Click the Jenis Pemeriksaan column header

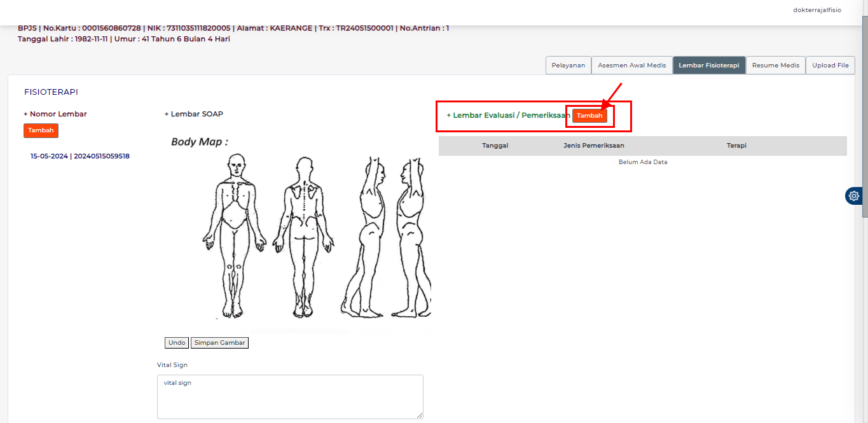[x=593, y=146]
